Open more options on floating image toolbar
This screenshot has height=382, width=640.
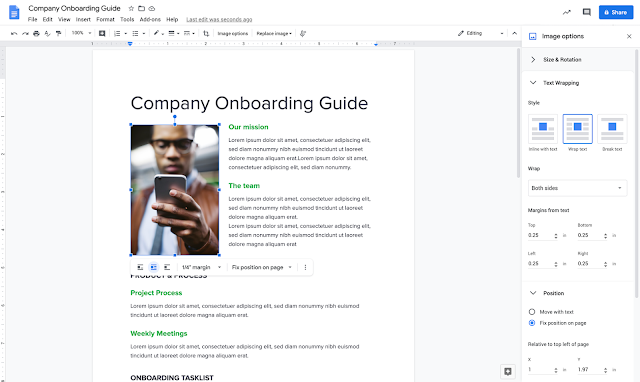click(x=305, y=267)
